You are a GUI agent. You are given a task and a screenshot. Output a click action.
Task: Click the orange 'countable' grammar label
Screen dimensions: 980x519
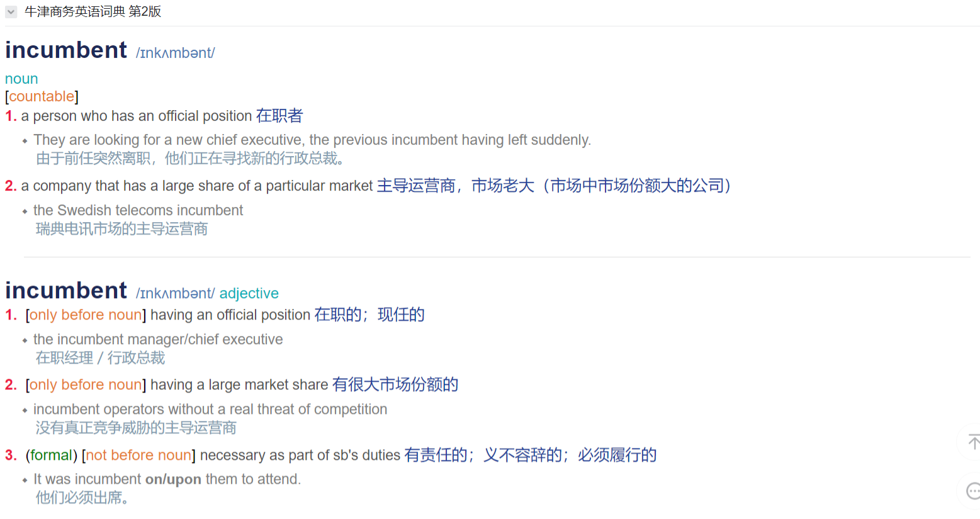click(42, 96)
